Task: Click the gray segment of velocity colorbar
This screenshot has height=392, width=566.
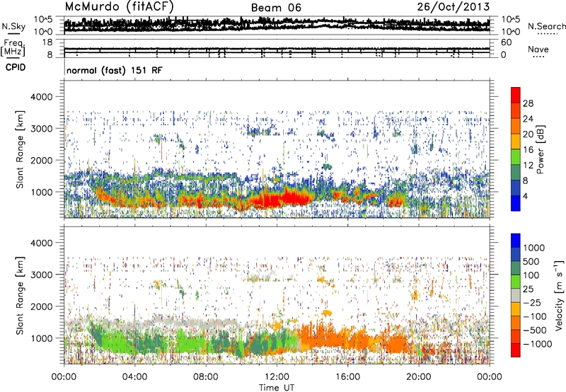Action: pos(516,295)
